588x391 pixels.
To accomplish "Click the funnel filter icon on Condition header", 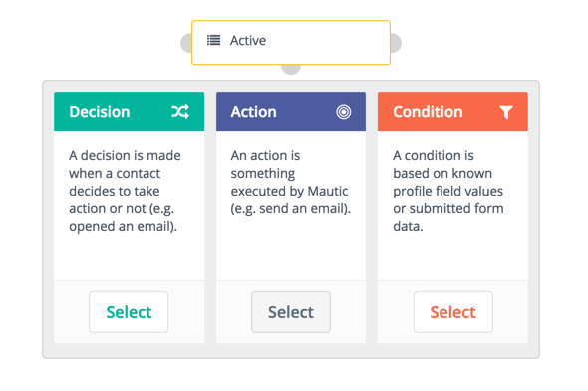I will click(506, 112).
